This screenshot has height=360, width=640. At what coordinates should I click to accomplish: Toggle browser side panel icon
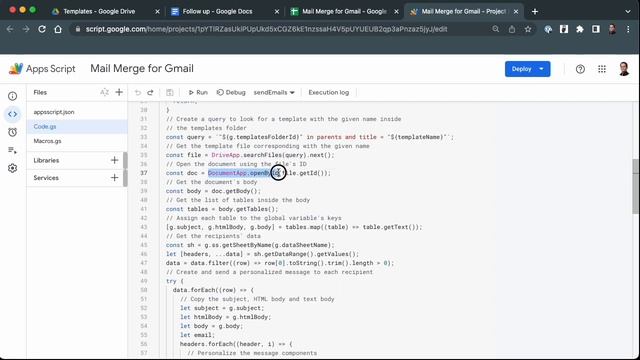click(596, 29)
